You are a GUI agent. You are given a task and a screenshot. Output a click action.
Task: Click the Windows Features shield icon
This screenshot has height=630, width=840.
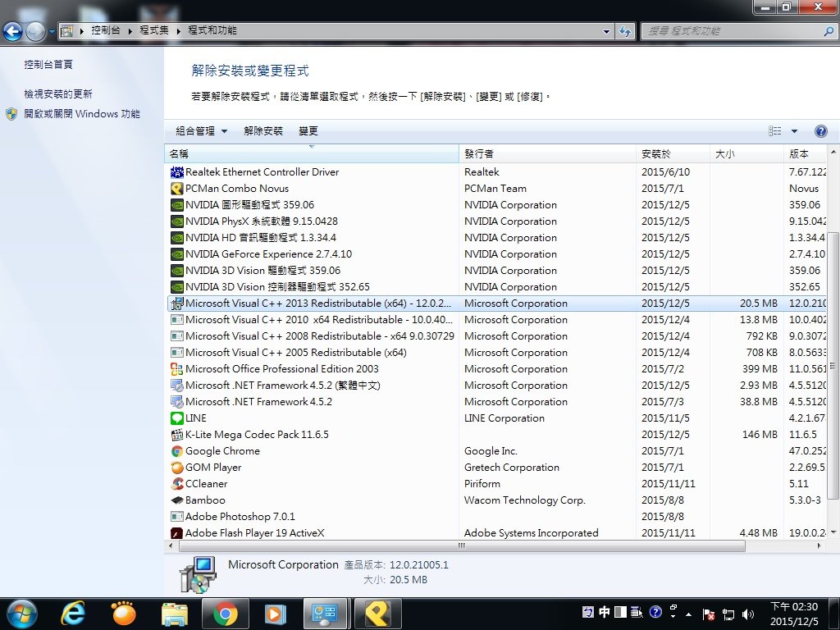point(11,114)
